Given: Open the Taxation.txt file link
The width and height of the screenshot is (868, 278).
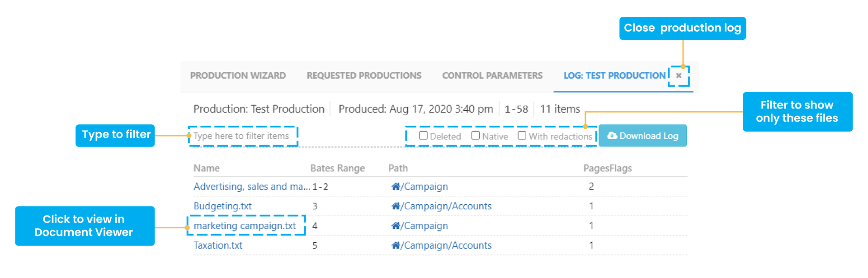Looking at the screenshot, I should coord(218,245).
